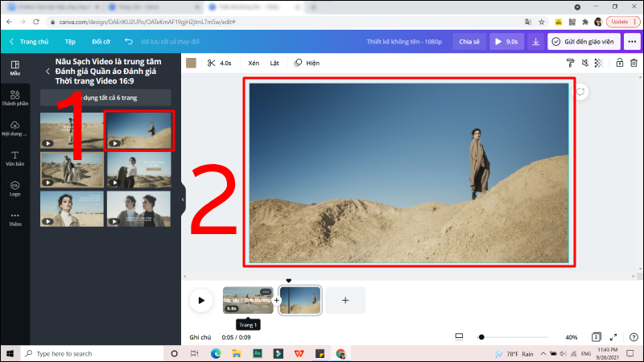
Task: Open the Đổi cỡ resize menu
Action: [101, 42]
